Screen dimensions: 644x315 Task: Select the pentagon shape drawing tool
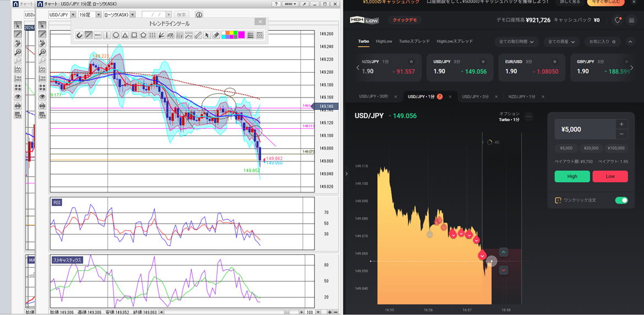pos(143,35)
